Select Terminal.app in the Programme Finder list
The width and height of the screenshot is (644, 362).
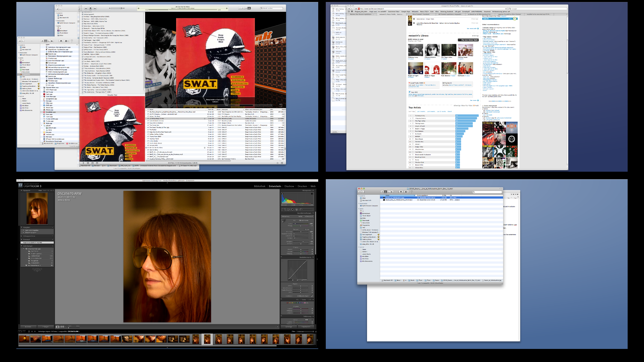pos(53,81)
